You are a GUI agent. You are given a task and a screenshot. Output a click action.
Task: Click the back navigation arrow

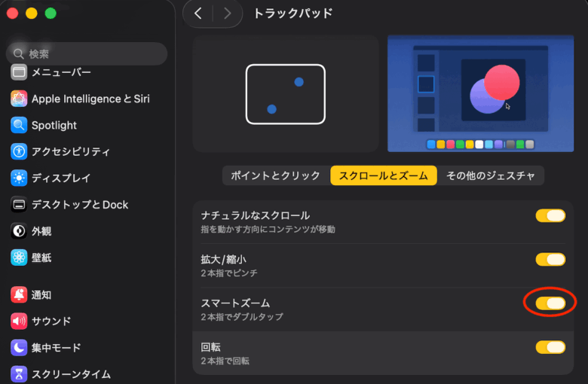coord(198,14)
